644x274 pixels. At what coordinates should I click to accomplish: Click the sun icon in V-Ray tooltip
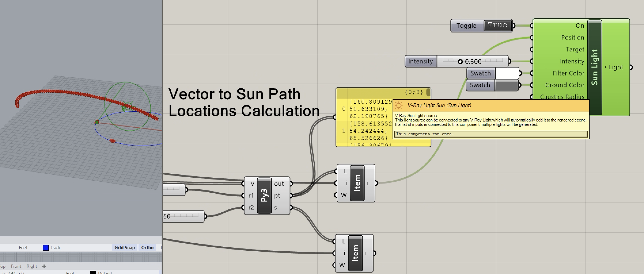click(399, 106)
